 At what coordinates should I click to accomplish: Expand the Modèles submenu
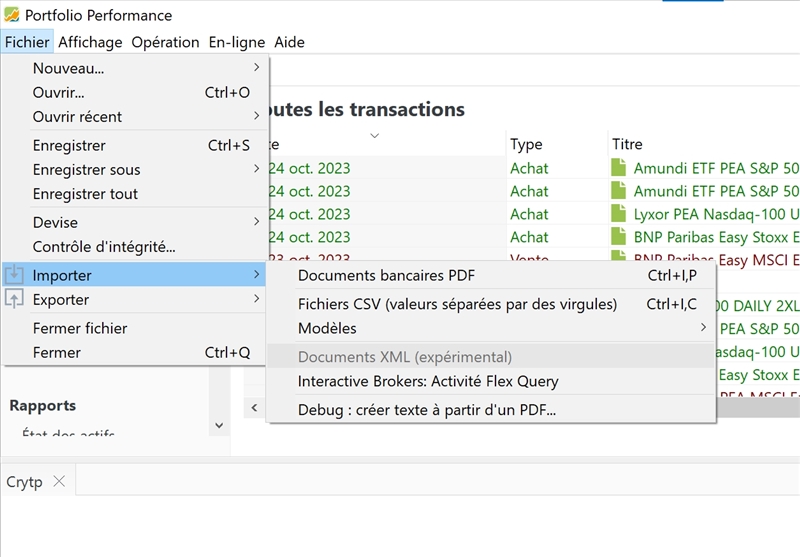491,328
